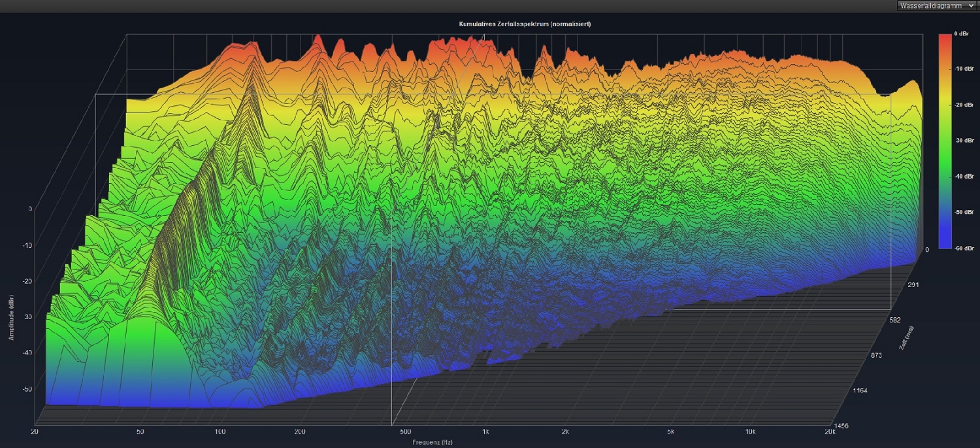Click the 20k tick on frequency axis
Viewport: 980px width, 448px height.
tap(830, 432)
